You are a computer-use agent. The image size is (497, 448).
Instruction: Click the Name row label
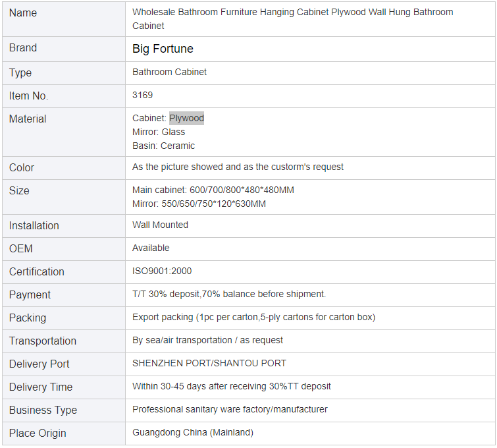23,13
